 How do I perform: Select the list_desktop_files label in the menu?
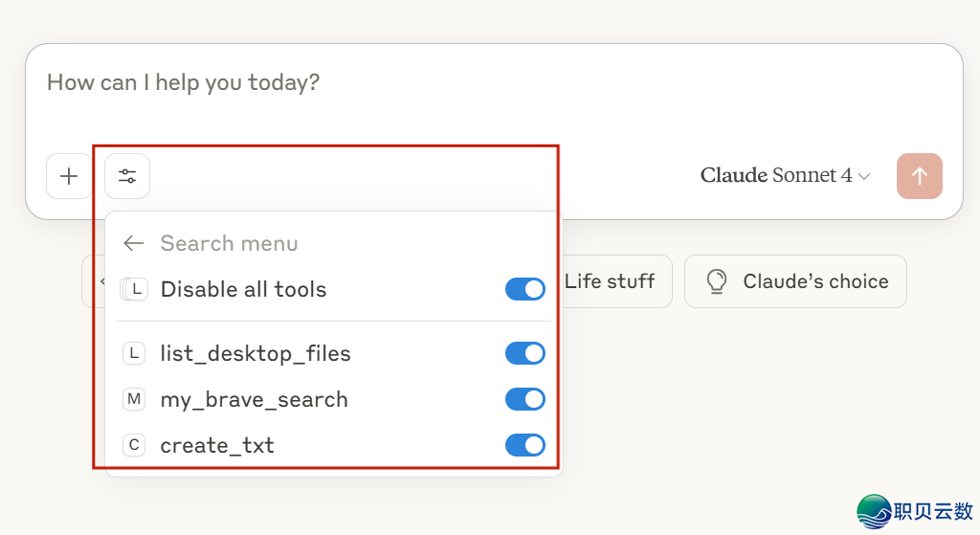pos(256,353)
